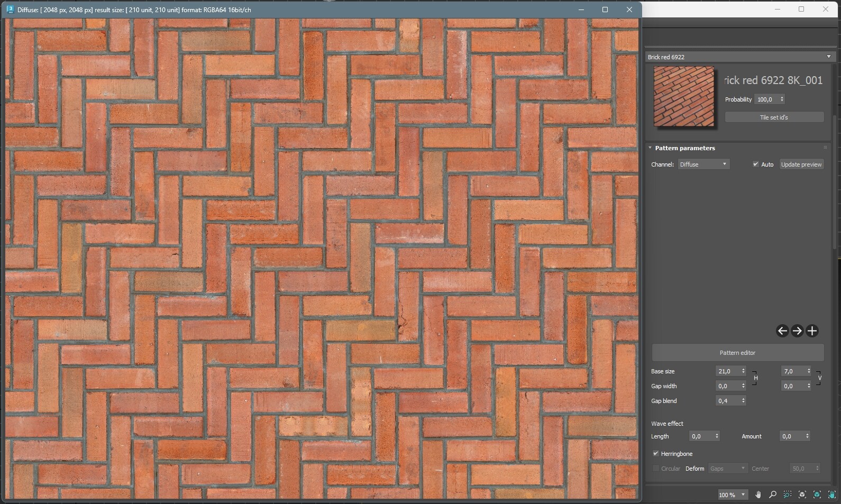Activate the Zoom Region tool

click(788, 494)
